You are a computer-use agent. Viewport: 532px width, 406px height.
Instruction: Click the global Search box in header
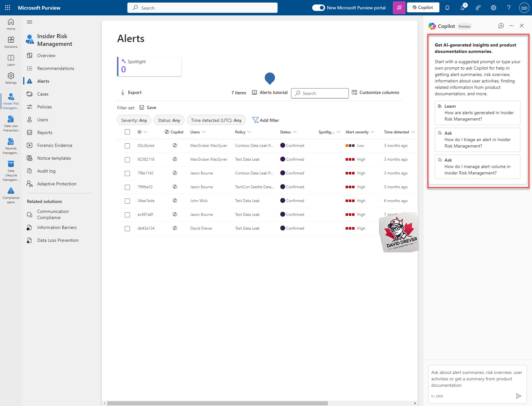pyautogui.click(x=202, y=8)
